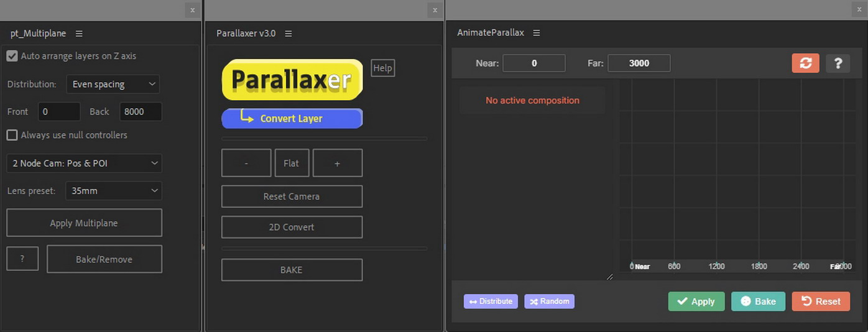Toggle Auto arrange layers on Z axis
868x332 pixels.
point(12,56)
